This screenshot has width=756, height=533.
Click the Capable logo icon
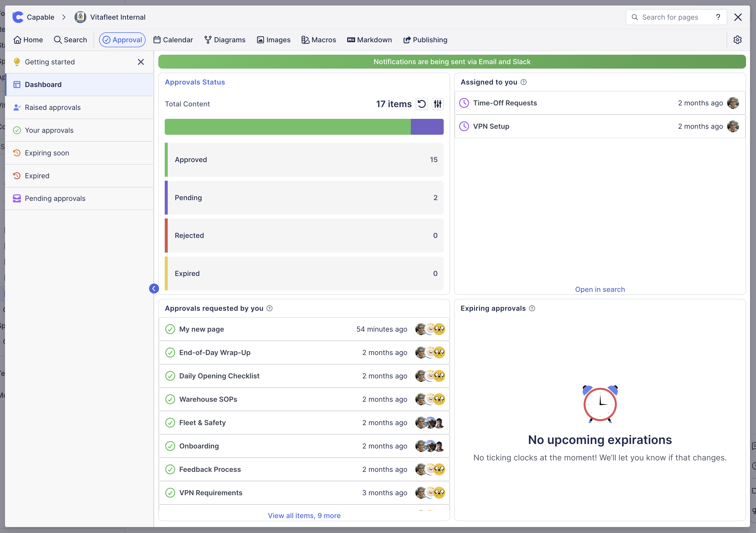pyautogui.click(x=18, y=17)
